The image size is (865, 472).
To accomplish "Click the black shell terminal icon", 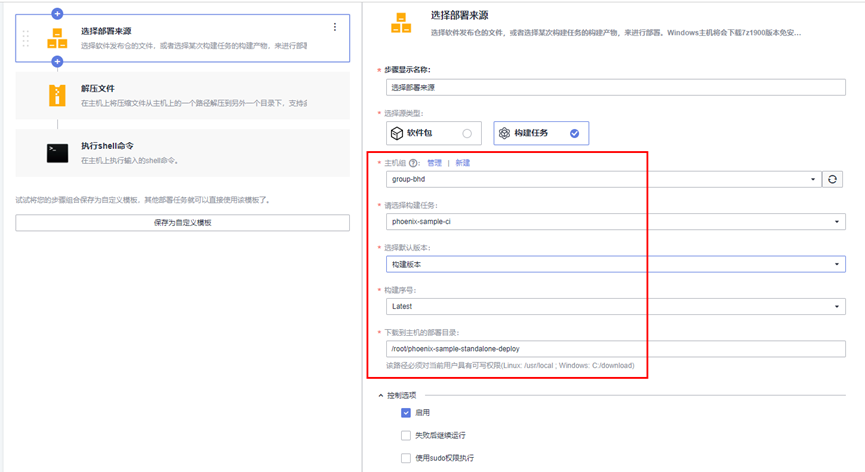I will point(57,153).
